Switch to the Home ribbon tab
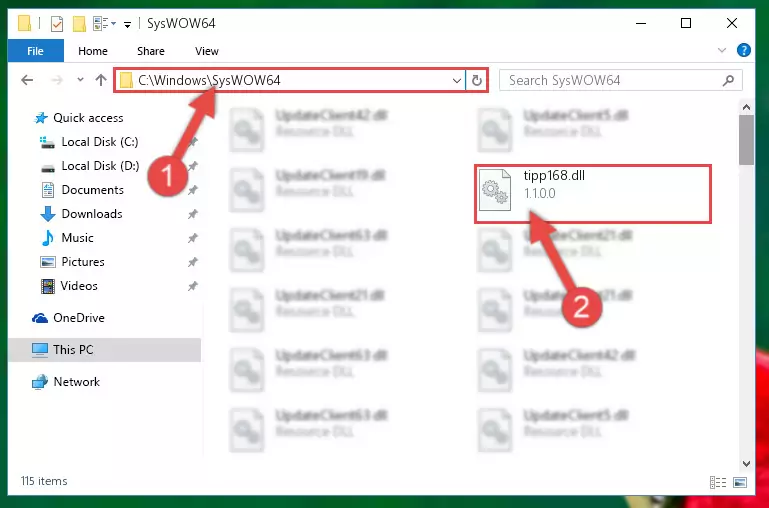769x508 pixels. click(93, 51)
